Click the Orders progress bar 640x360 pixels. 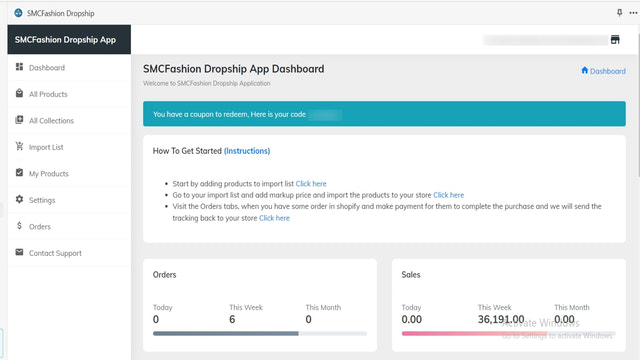click(260, 333)
